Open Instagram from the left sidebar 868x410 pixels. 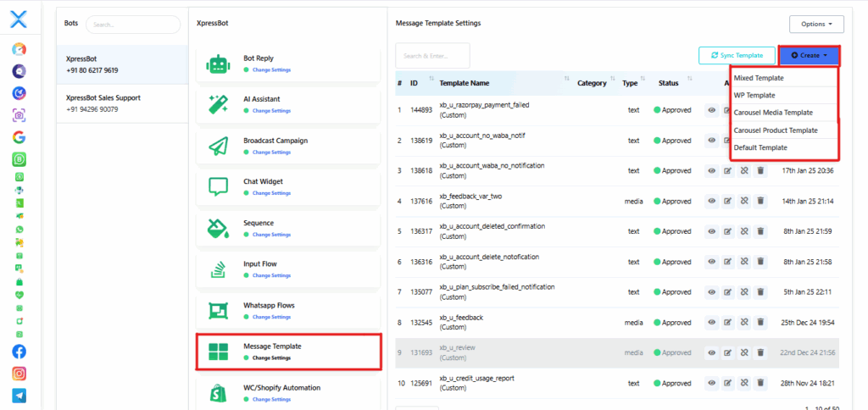[19, 373]
